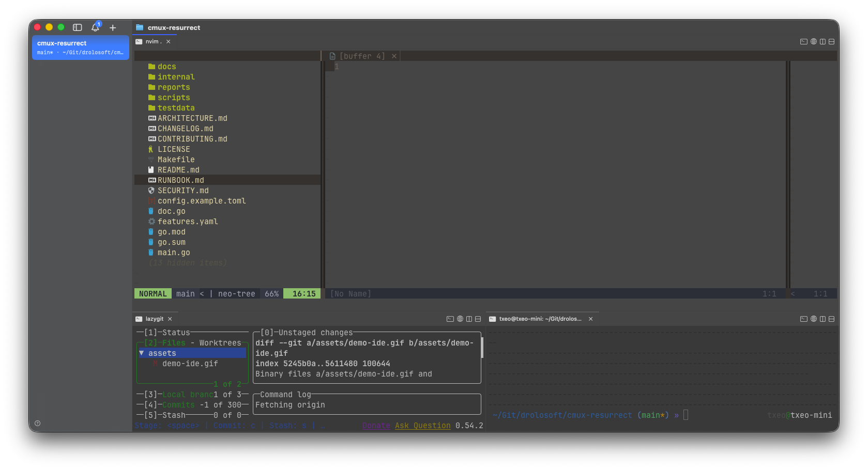Close the nvim . tab

169,41
